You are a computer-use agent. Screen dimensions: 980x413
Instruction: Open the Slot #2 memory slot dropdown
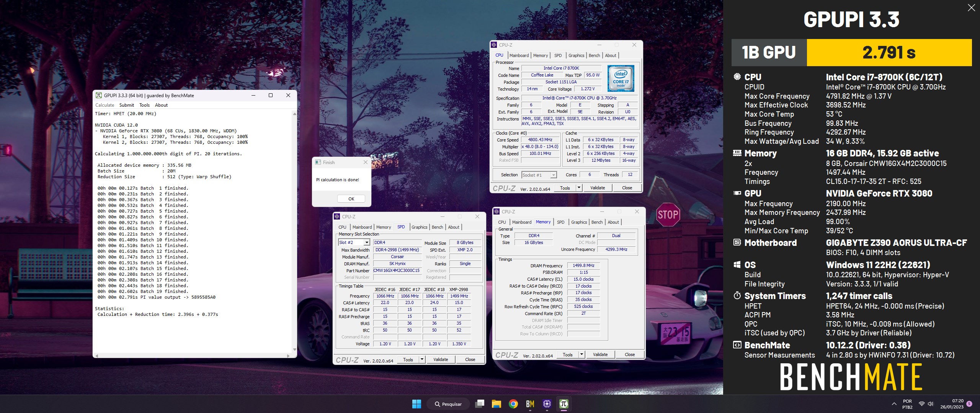354,242
